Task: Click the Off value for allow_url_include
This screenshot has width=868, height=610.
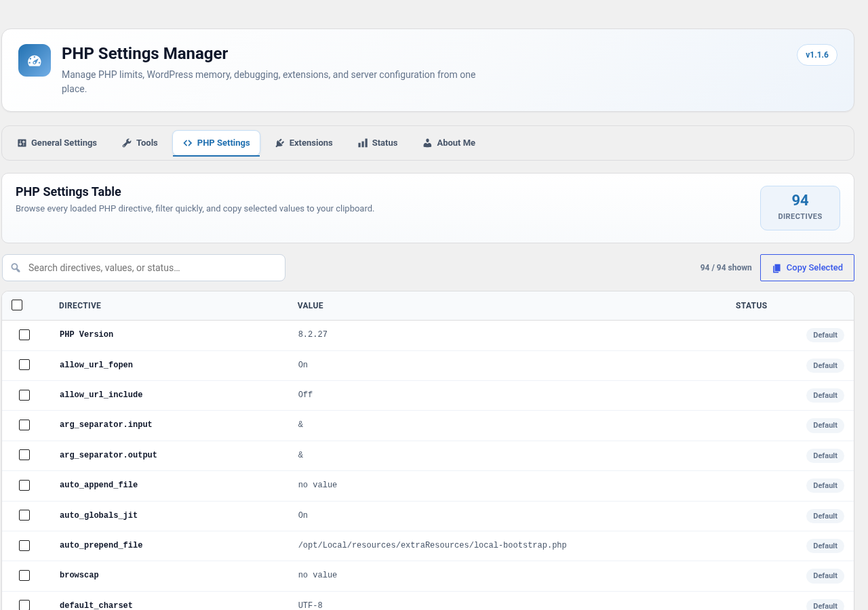Action: (x=305, y=394)
